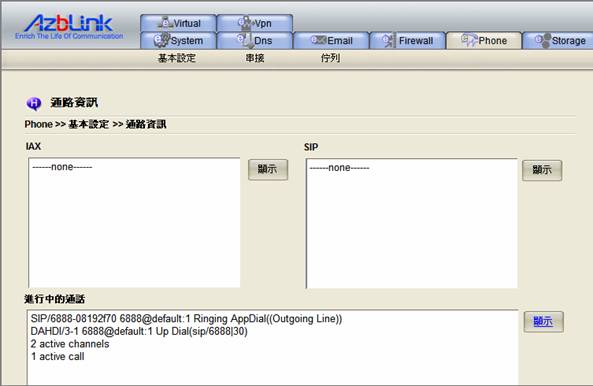This screenshot has width=593, height=386.
Task: Click the Vpn tab icon
Action: click(245, 22)
